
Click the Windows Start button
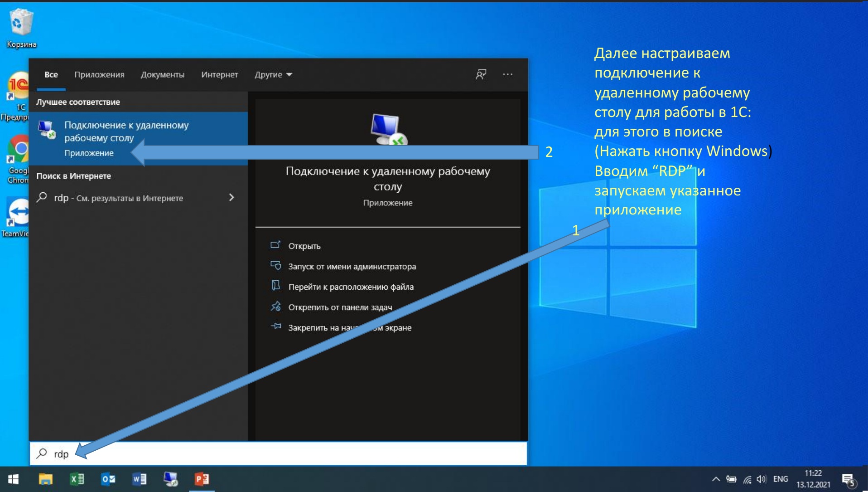point(13,479)
